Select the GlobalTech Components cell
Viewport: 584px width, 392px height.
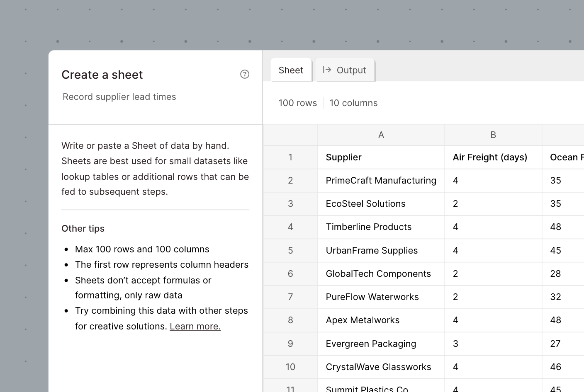point(381,274)
